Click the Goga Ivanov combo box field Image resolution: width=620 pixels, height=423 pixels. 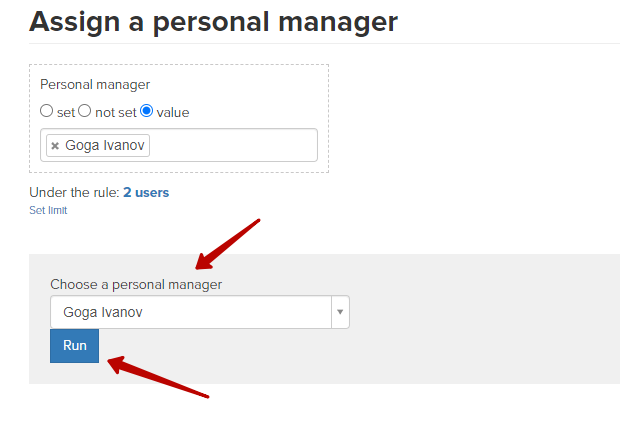click(x=200, y=312)
